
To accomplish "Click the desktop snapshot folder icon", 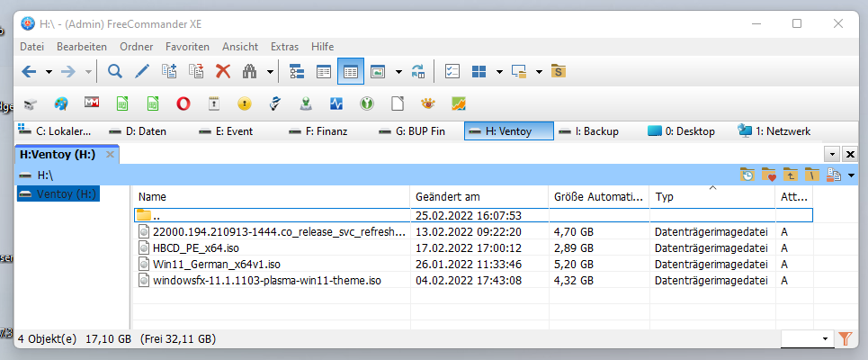I will (x=519, y=71).
